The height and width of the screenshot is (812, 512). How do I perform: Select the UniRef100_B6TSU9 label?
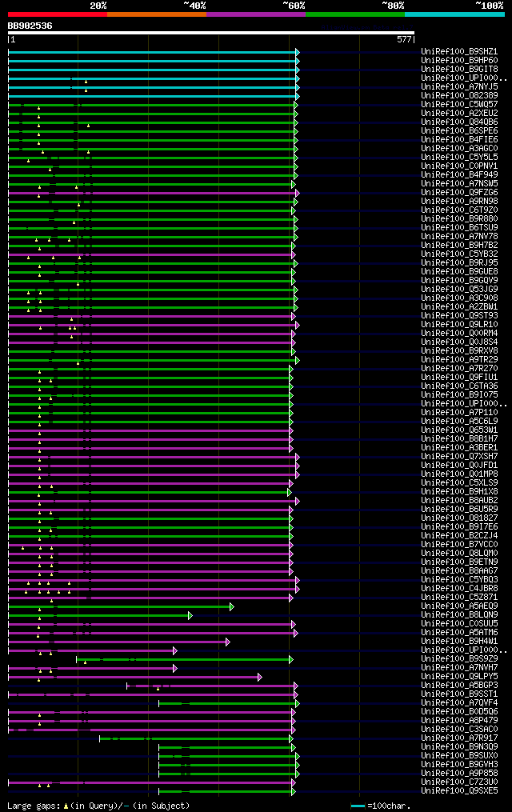459,228
